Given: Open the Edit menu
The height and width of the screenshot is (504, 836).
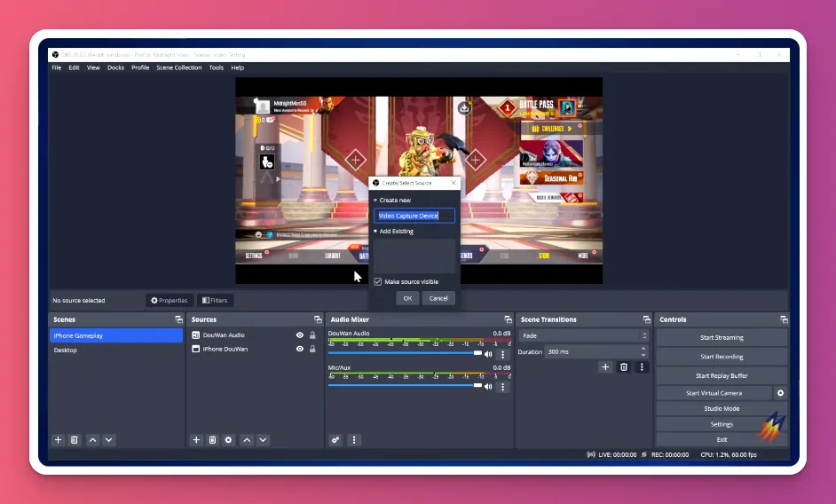Looking at the screenshot, I should [x=75, y=67].
